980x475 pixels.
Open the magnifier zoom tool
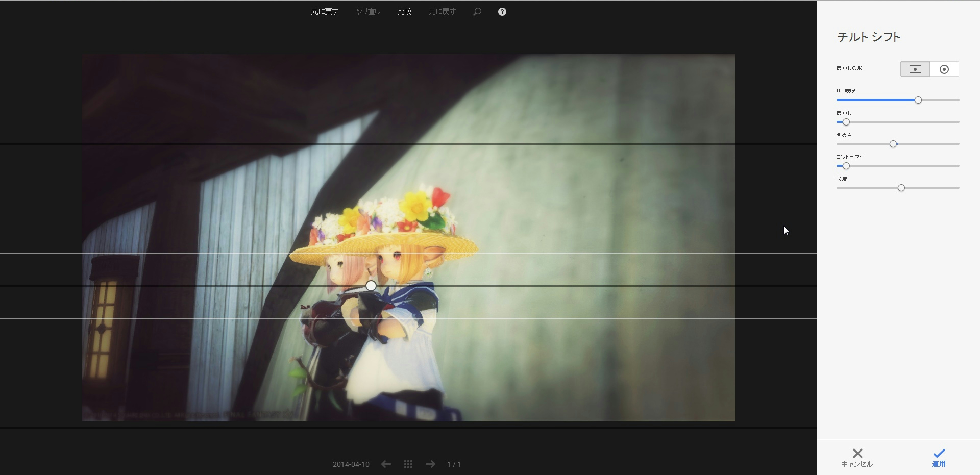(477, 12)
